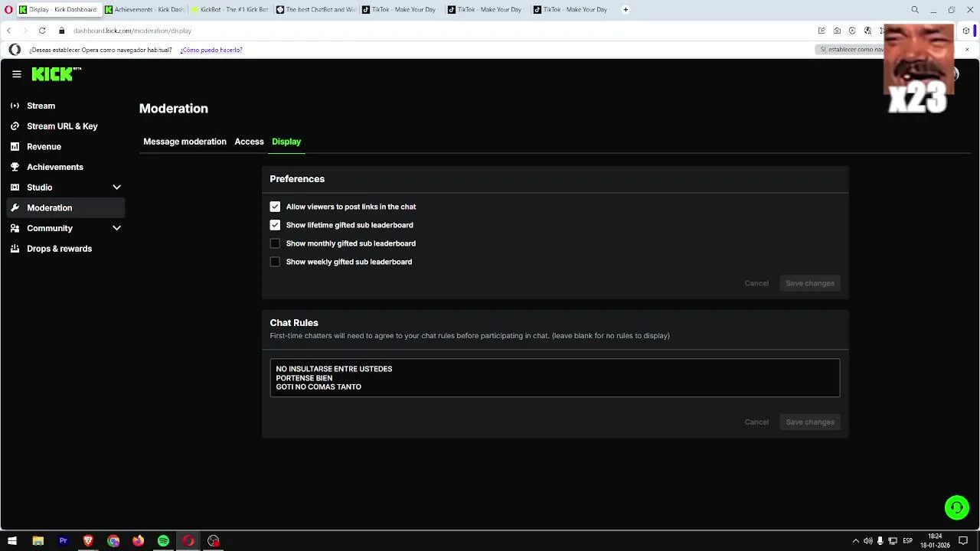Image resolution: width=980 pixels, height=551 pixels.
Task: Open the hamburger menu beside the Kick logo
Action: (17, 74)
